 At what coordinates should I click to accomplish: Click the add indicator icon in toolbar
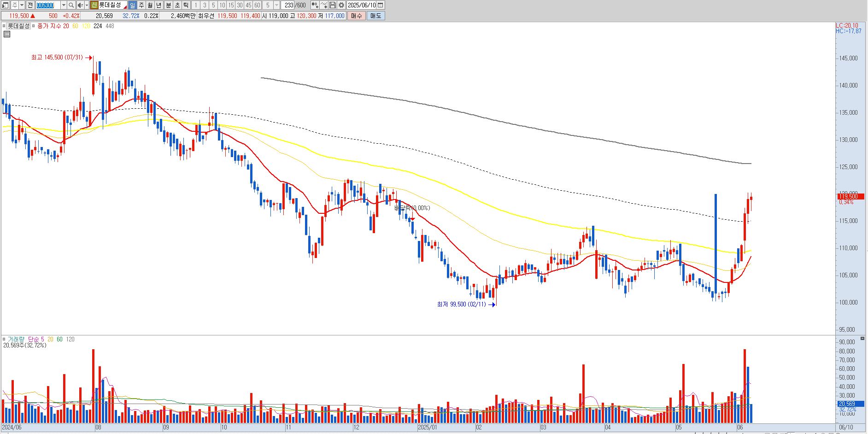[315, 5]
